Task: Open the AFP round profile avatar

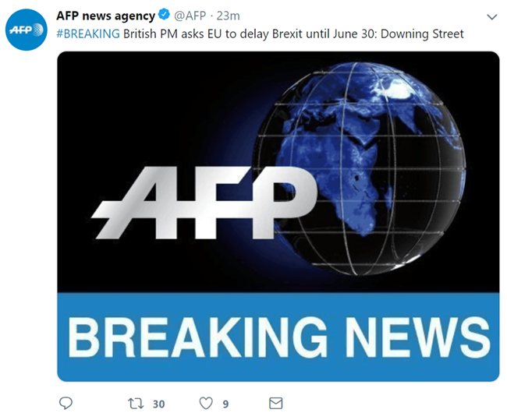Action: tap(27, 30)
